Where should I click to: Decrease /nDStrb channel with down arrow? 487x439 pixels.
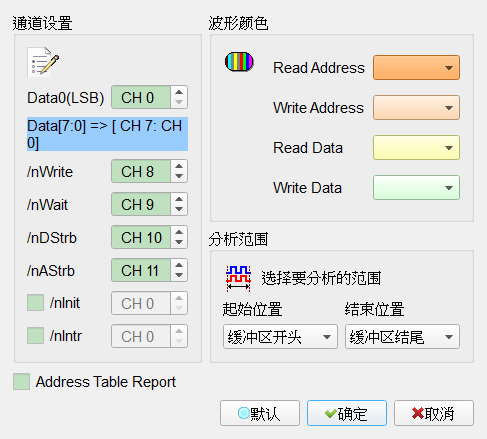(x=179, y=242)
